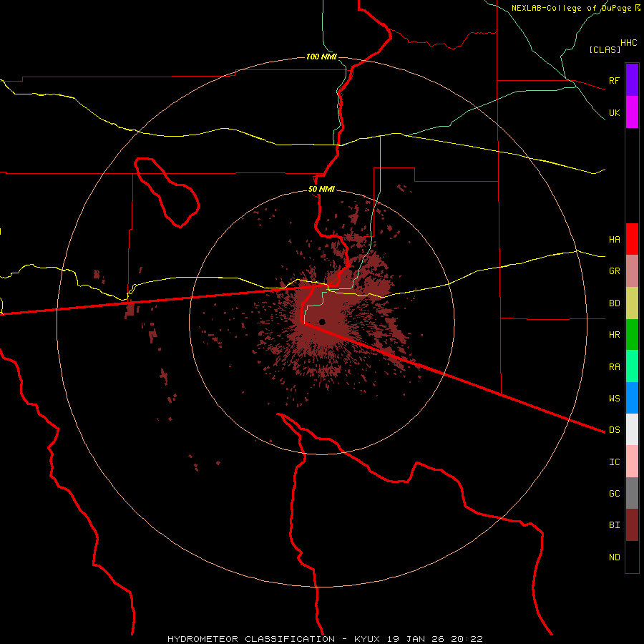Click the BD legend label
The height and width of the screenshot is (644, 644).
(x=614, y=303)
